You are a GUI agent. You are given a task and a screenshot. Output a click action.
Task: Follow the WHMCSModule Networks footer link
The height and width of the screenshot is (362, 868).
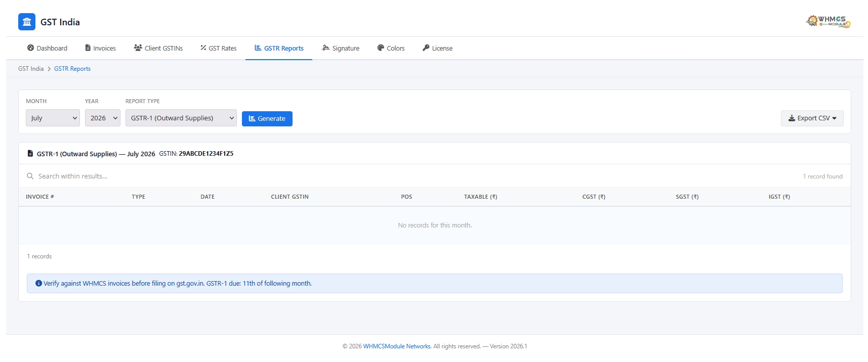coord(397,346)
